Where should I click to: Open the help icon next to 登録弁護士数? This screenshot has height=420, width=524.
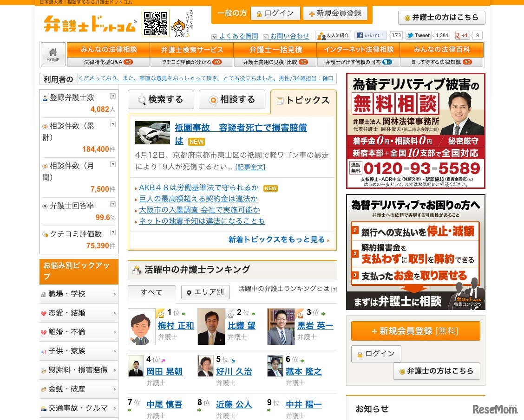click(x=113, y=97)
